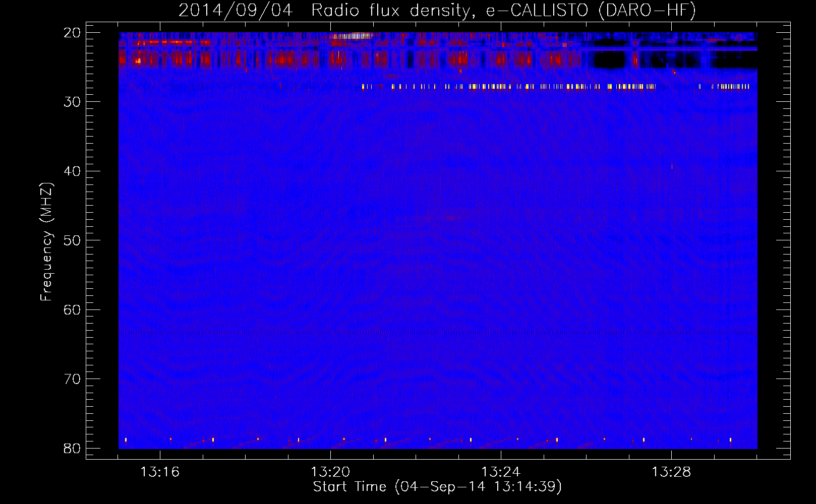Click the 50 MHz frequency tick label
The height and width of the screenshot is (504, 816).
coord(73,240)
